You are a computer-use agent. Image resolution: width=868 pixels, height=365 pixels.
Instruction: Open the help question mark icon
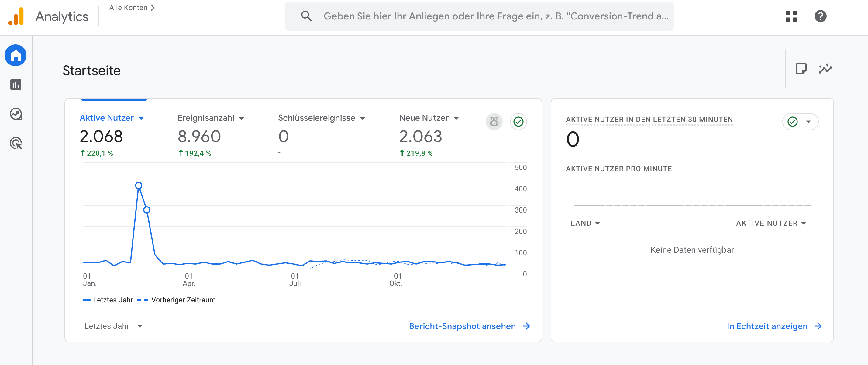pyautogui.click(x=820, y=16)
